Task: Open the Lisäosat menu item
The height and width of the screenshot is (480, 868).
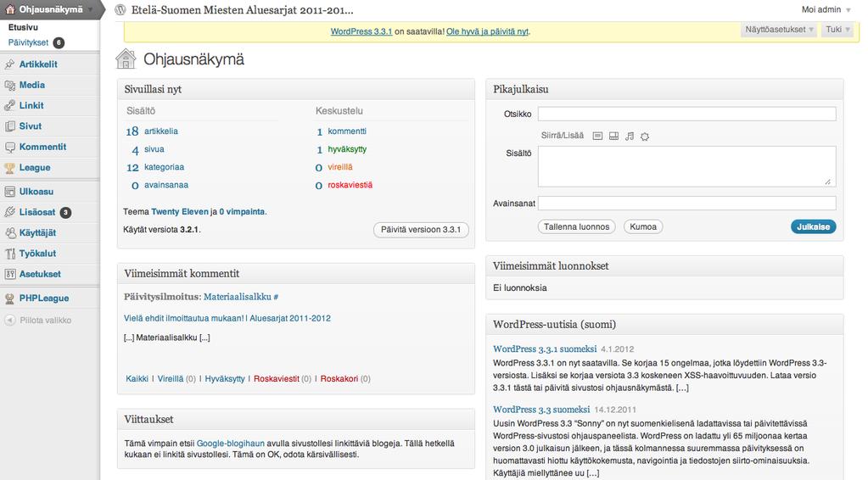Action: tap(37, 212)
